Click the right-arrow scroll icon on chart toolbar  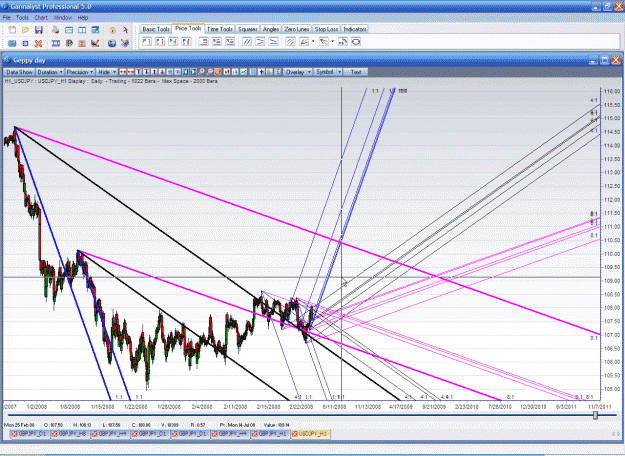coord(193,72)
